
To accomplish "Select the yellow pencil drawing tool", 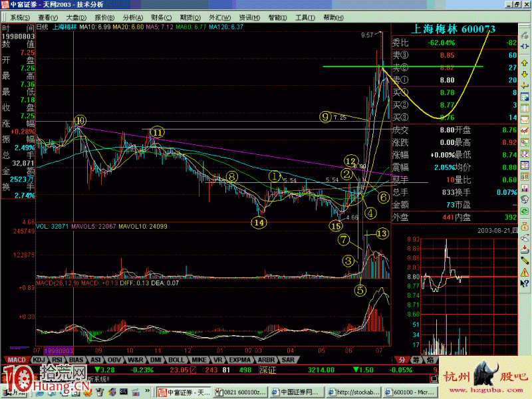I will 525,261.
